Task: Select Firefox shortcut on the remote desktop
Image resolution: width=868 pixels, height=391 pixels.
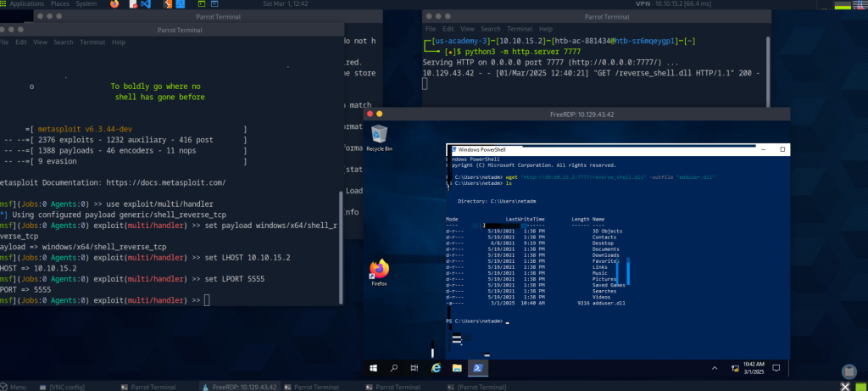Action: [379, 272]
